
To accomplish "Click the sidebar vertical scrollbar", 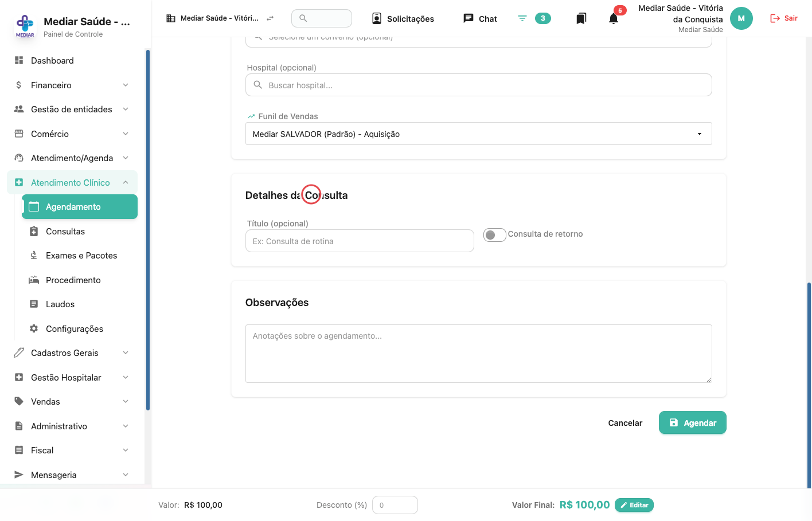I will [148, 230].
